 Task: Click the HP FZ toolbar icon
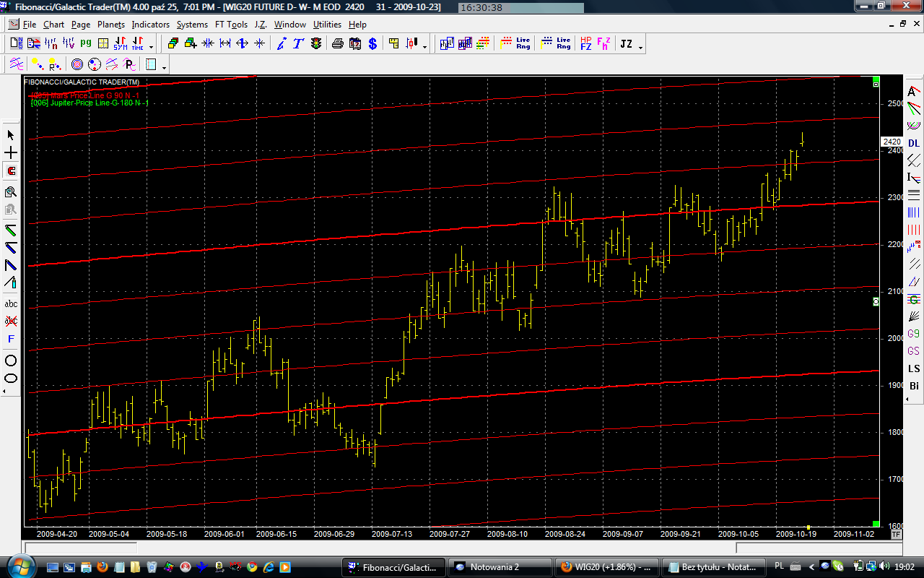(585, 44)
